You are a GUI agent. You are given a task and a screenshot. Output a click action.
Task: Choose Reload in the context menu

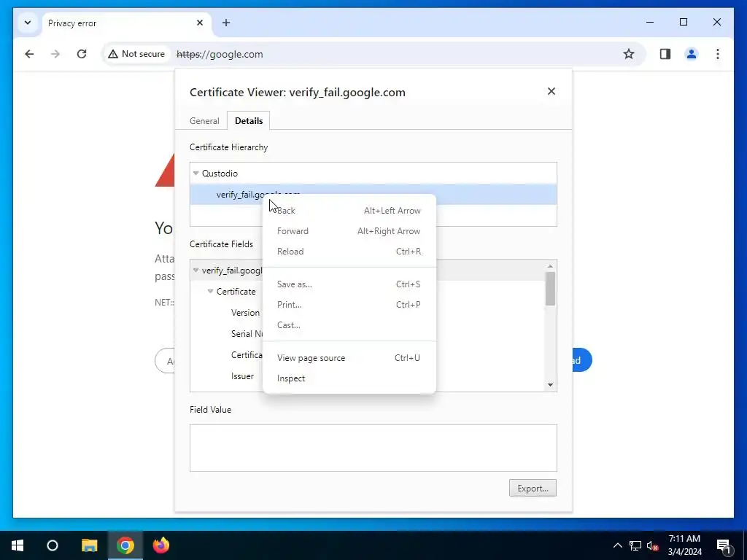[349, 252]
